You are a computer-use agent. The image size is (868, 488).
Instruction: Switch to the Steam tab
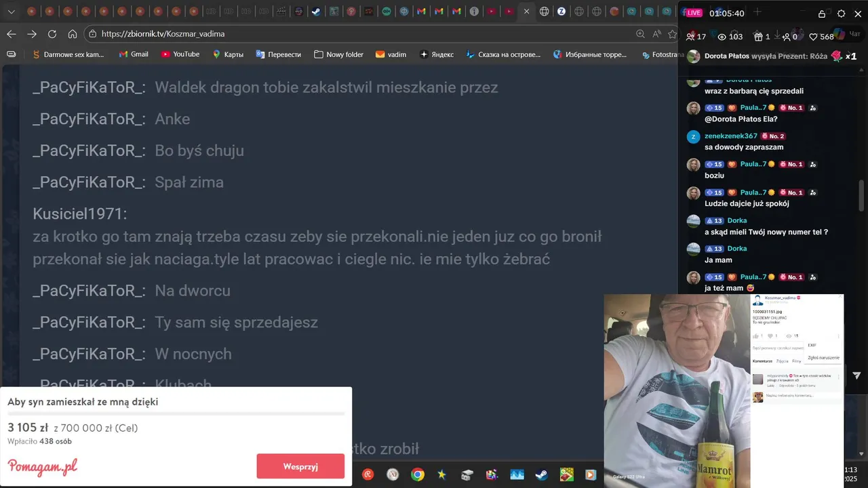[316, 12]
